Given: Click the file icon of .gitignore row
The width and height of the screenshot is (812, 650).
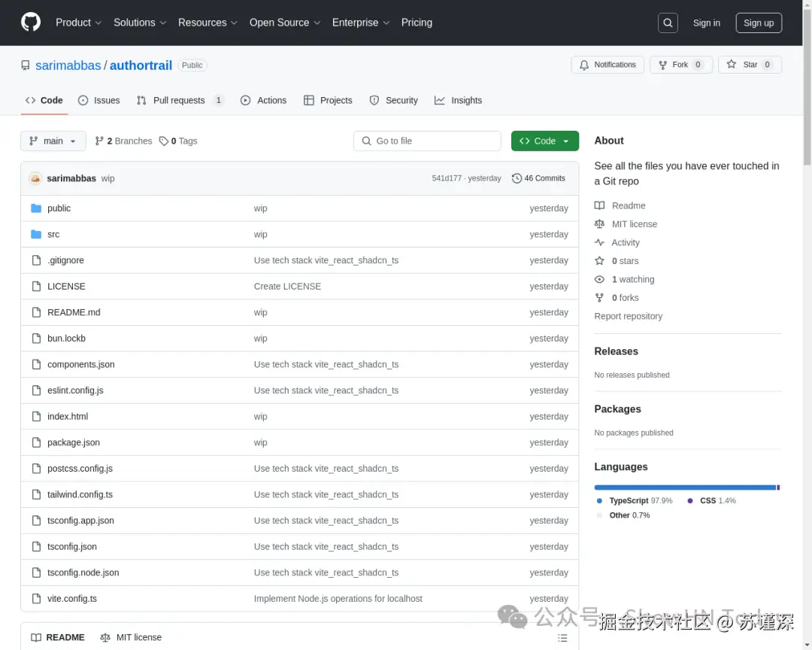Looking at the screenshot, I should point(36,260).
